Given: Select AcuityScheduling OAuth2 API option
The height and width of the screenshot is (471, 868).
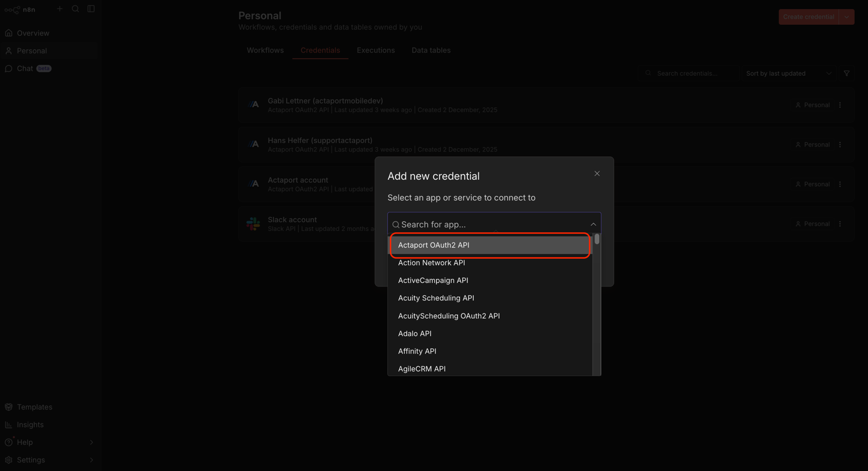Looking at the screenshot, I should (x=490, y=316).
